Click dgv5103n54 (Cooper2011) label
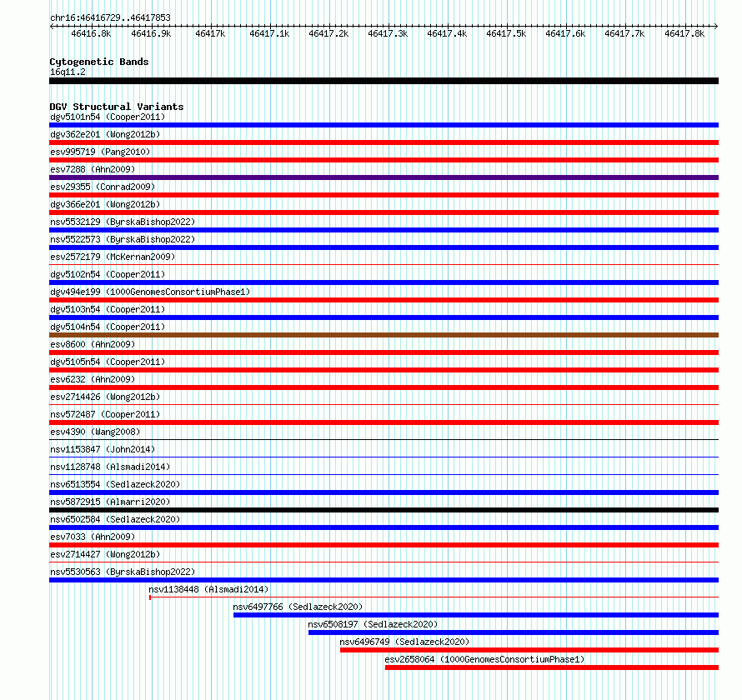The image size is (742, 700). pyautogui.click(x=108, y=309)
